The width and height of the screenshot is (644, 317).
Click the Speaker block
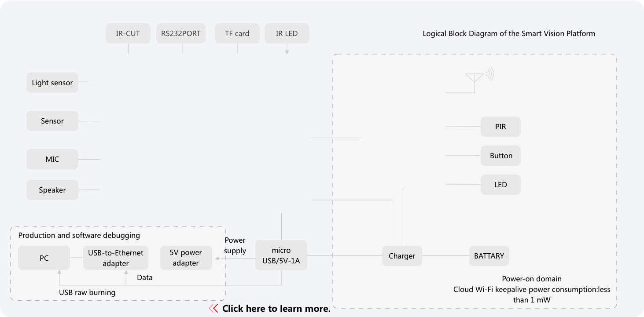tap(52, 190)
